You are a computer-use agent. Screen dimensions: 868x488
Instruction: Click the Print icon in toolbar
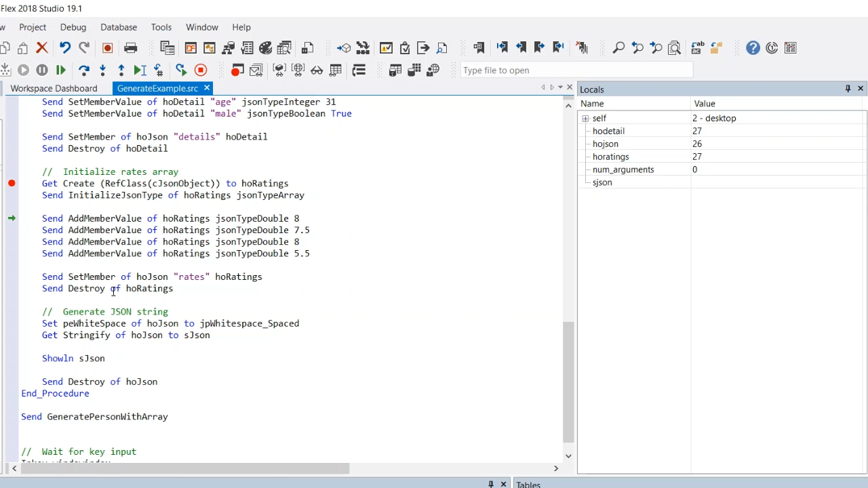tap(131, 47)
